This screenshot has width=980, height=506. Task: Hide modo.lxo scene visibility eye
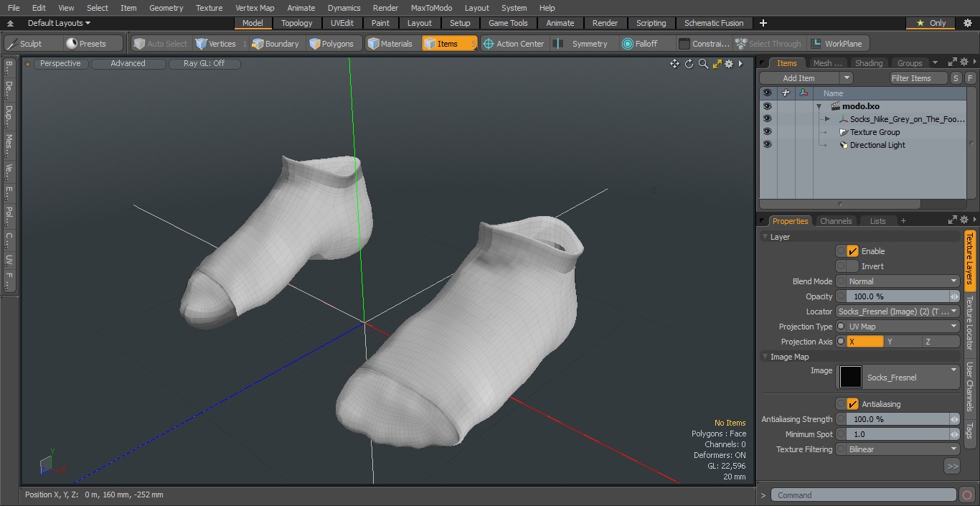coord(767,106)
